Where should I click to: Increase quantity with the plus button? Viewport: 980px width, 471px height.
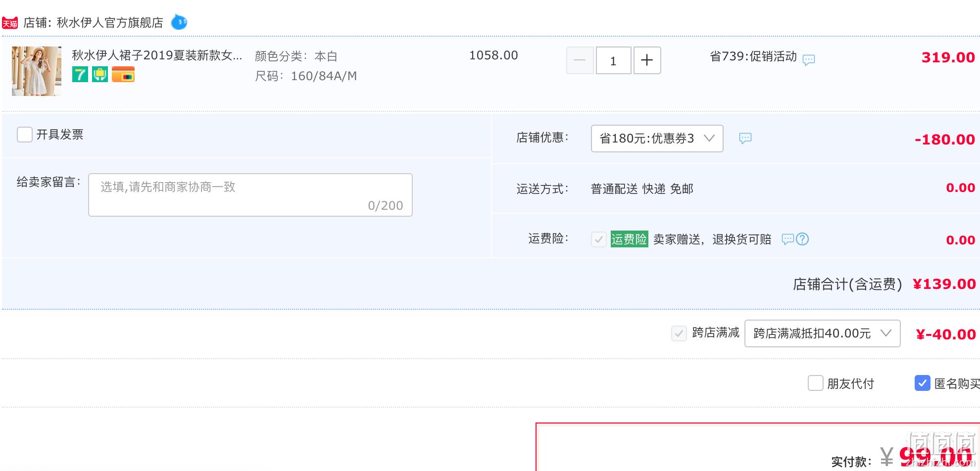pos(647,60)
